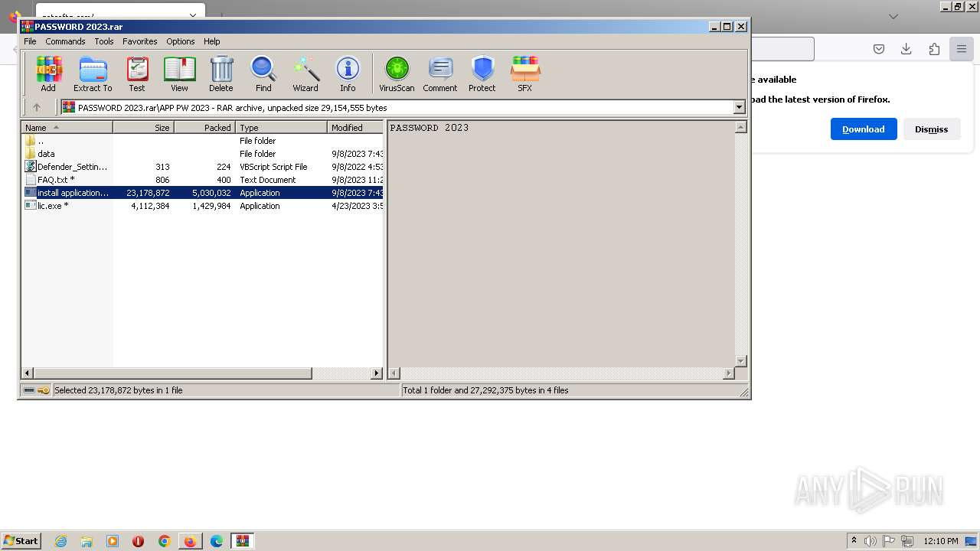Switch to Firefox in taskbar
Viewport: 980px width, 551px height.
(x=190, y=541)
